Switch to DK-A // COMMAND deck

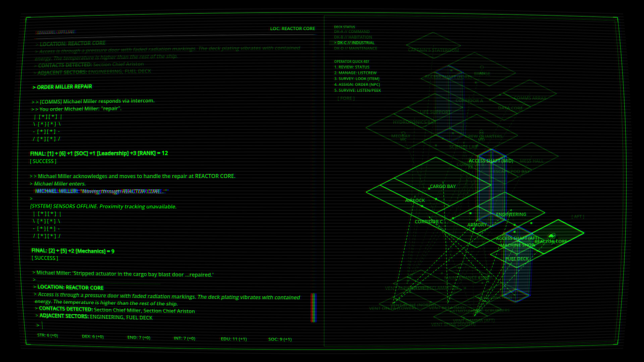352,32
